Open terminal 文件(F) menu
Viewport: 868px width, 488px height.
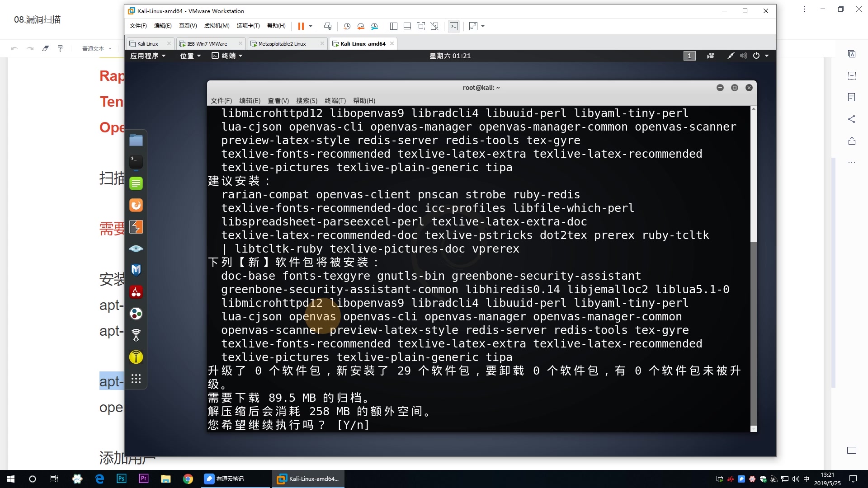tap(221, 100)
